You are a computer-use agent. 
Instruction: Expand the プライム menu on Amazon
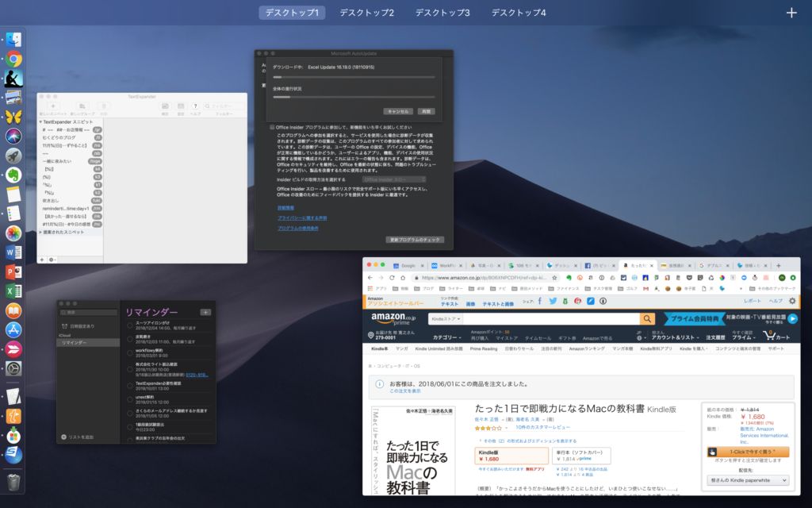743,337
